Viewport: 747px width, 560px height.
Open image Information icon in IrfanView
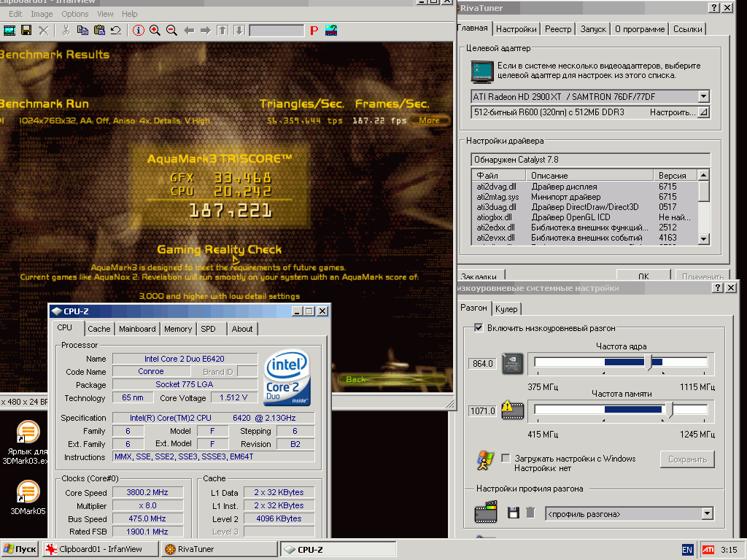coord(138,31)
